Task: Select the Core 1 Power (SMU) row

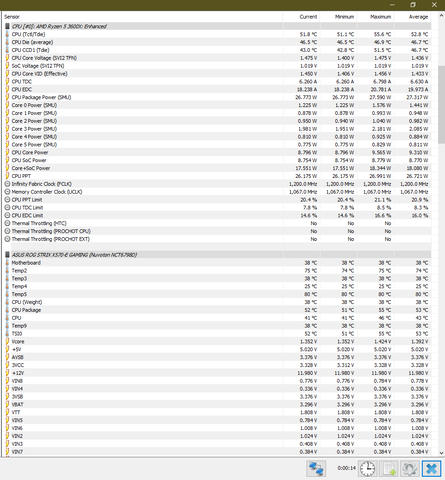Action: coord(218,113)
